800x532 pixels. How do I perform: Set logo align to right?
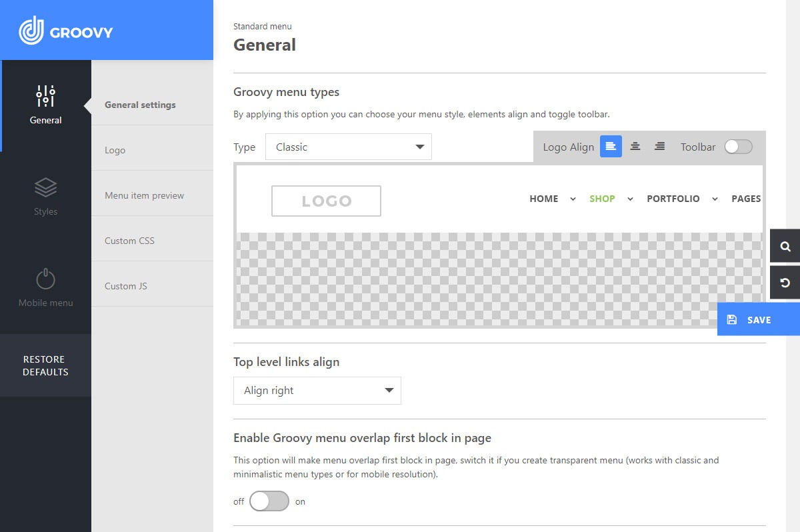pyautogui.click(x=659, y=147)
